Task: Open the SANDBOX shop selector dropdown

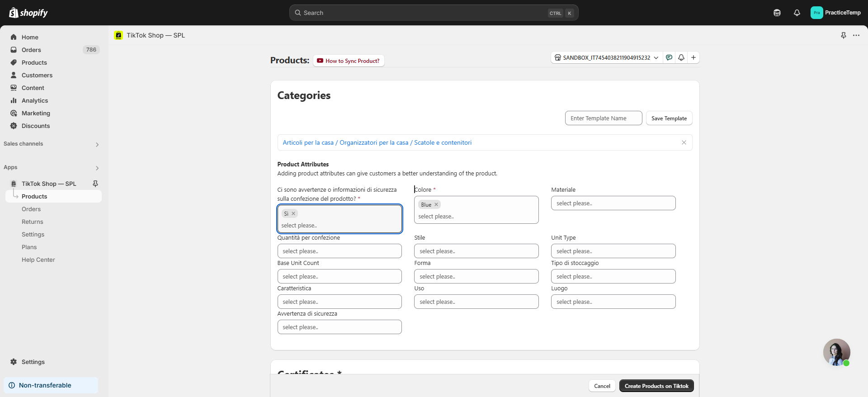Action: pyautogui.click(x=606, y=57)
